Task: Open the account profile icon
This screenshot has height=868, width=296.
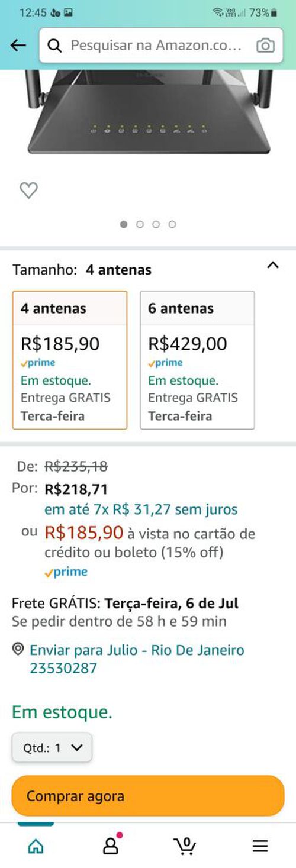Action: click(111, 845)
